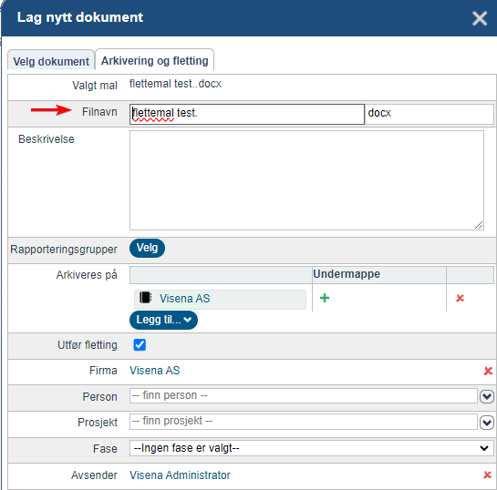The image size is (497, 490).
Task: Expand the Prosjekt dropdown arrow
Action: [x=487, y=423]
